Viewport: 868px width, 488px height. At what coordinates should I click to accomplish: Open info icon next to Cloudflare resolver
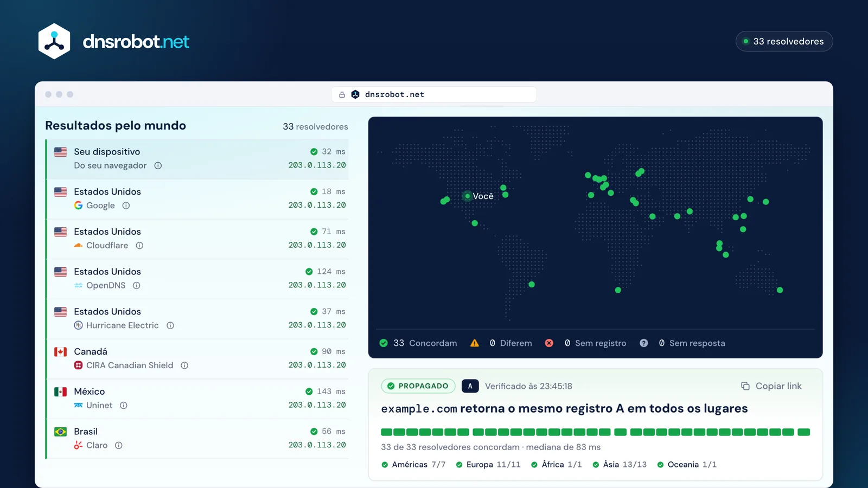coord(139,246)
